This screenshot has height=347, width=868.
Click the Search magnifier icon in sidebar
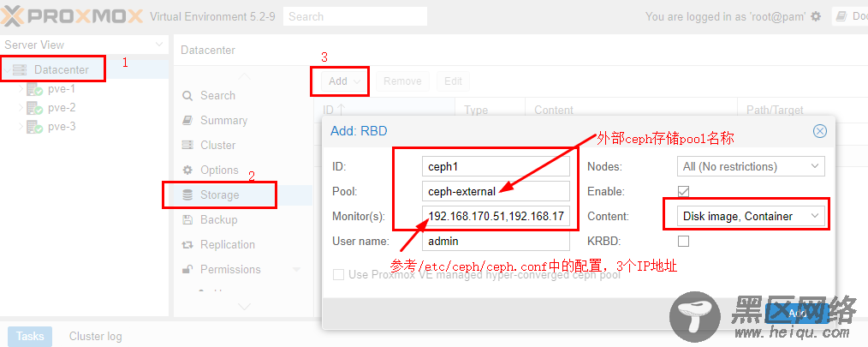188,95
